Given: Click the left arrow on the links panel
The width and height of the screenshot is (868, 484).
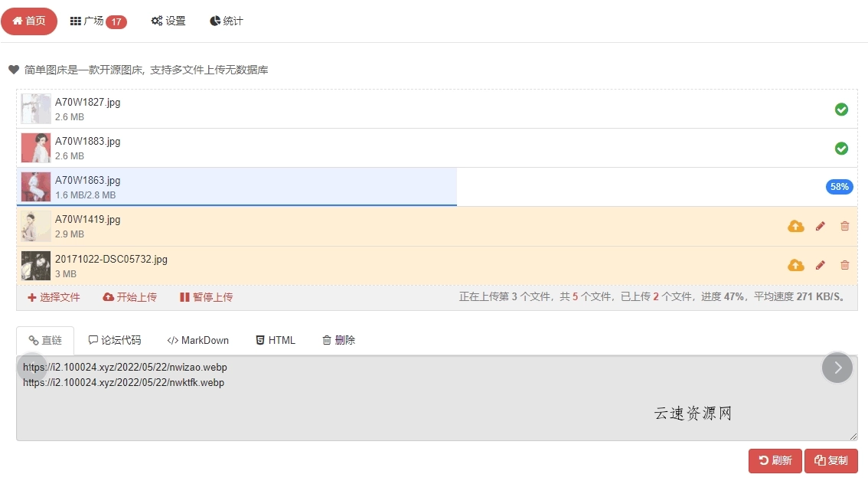Looking at the screenshot, I should click(31, 368).
